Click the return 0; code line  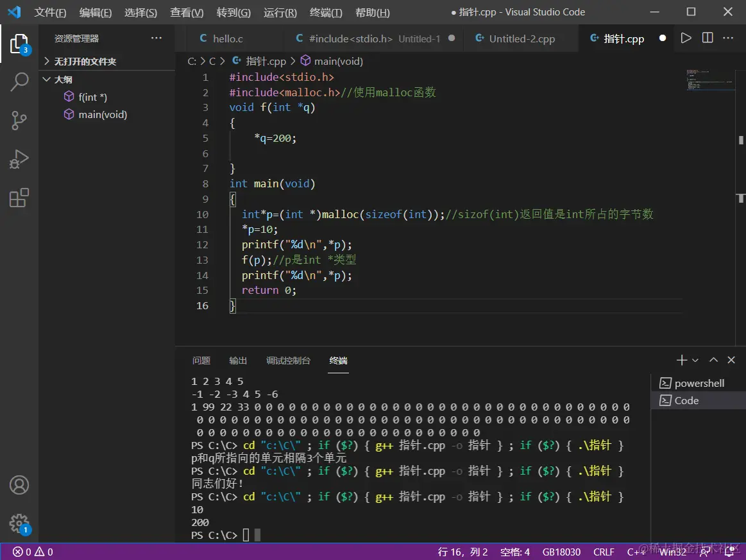point(269,290)
